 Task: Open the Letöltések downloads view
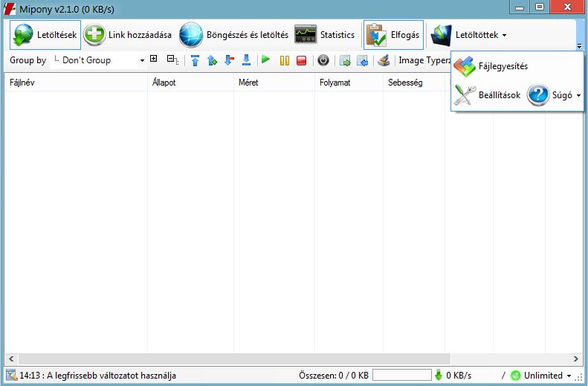(45, 35)
